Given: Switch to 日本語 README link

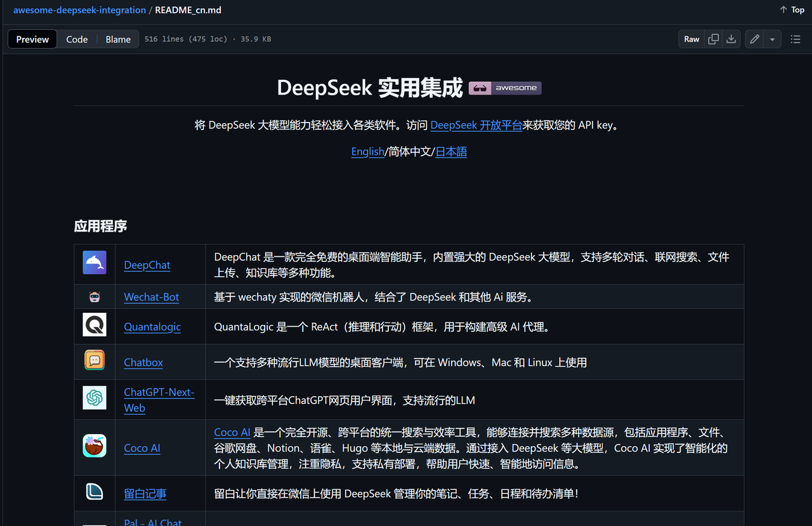Looking at the screenshot, I should (x=451, y=152).
